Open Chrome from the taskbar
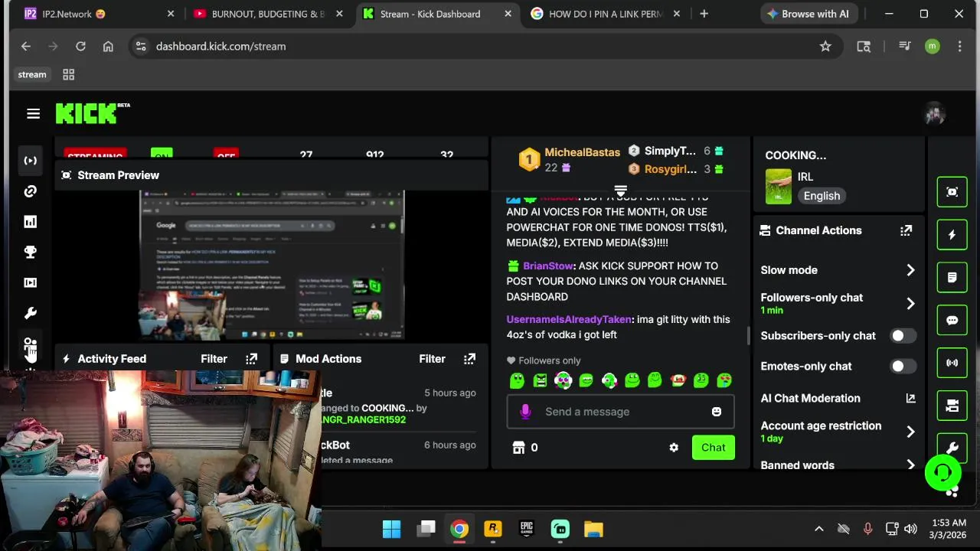The image size is (980, 551). (459, 529)
